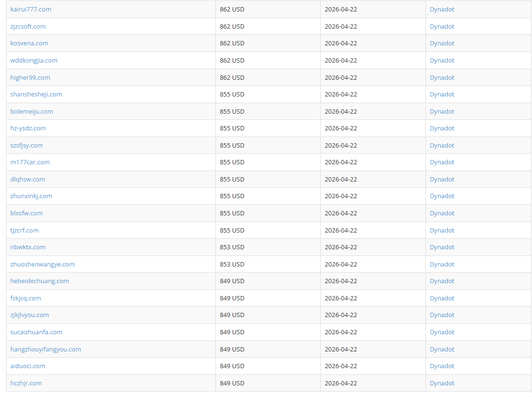
Task: Click Dynadot link in szsfjsy.com row
Action: coord(442,146)
